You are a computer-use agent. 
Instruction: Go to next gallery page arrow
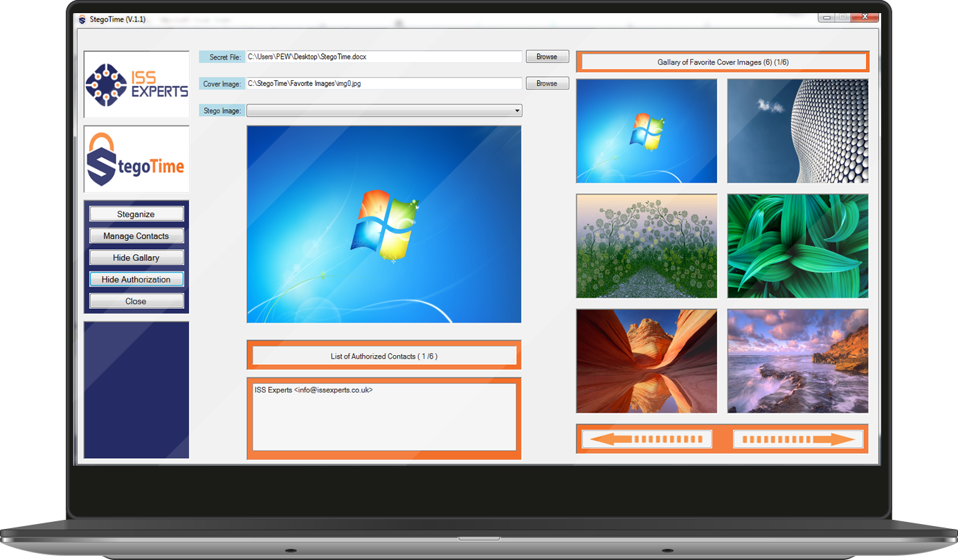click(798, 439)
